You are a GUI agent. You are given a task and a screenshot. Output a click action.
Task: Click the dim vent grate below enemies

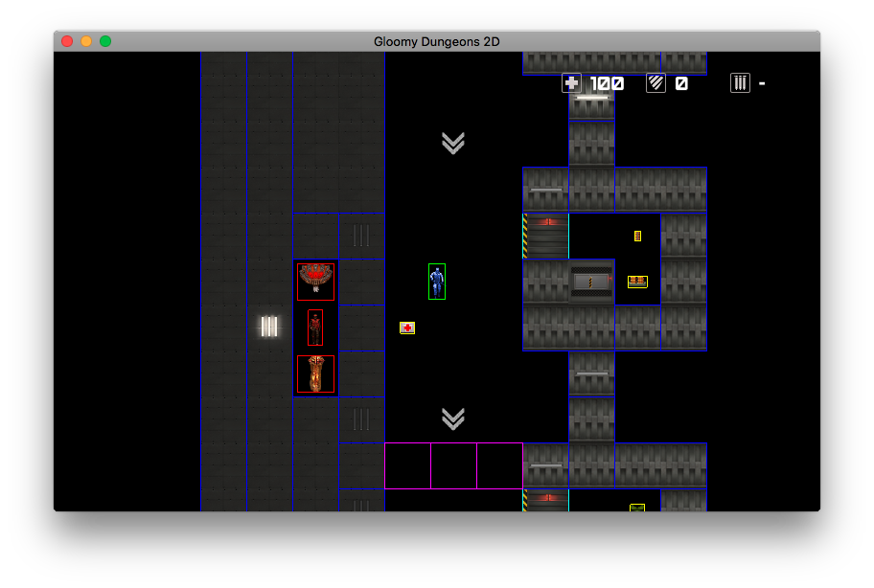coord(361,419)
